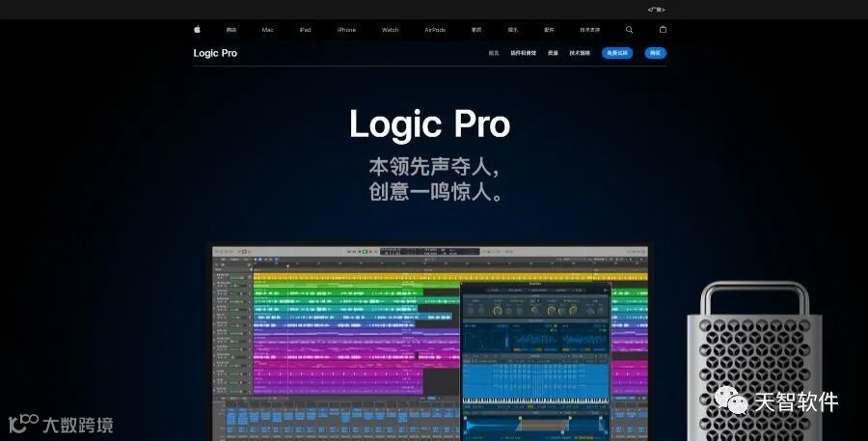The image size is (868, 441).
Task: Open the 家居 menu item
Action: [x=476, y=30]
